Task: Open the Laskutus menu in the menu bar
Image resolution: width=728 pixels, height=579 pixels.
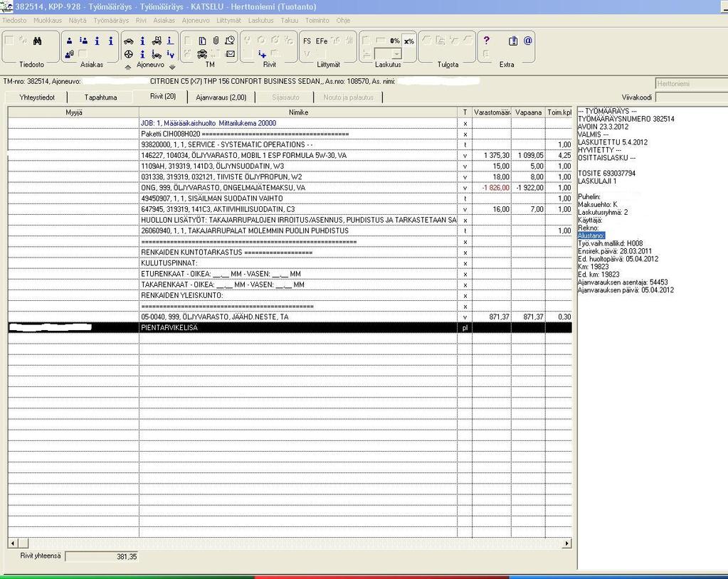Action: [260, 21]
